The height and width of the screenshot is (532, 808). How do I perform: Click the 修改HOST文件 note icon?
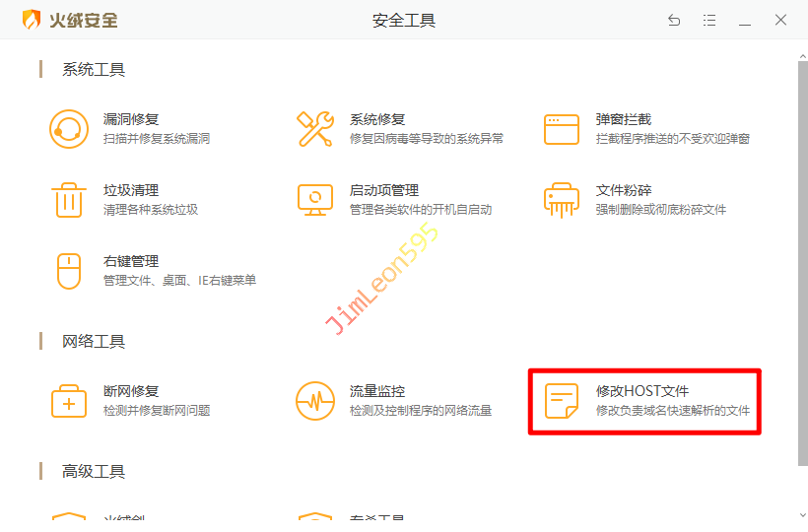562,401
